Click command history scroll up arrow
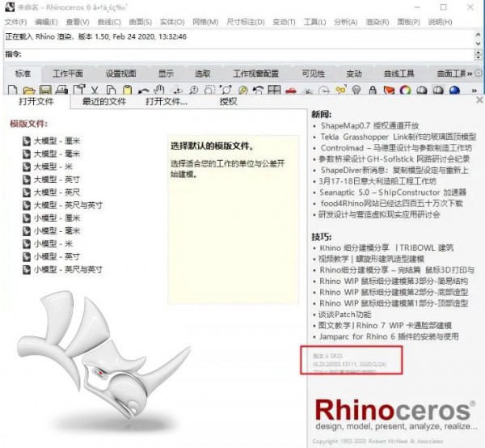This screenshot has width=485, height=448. pos(478,35)
